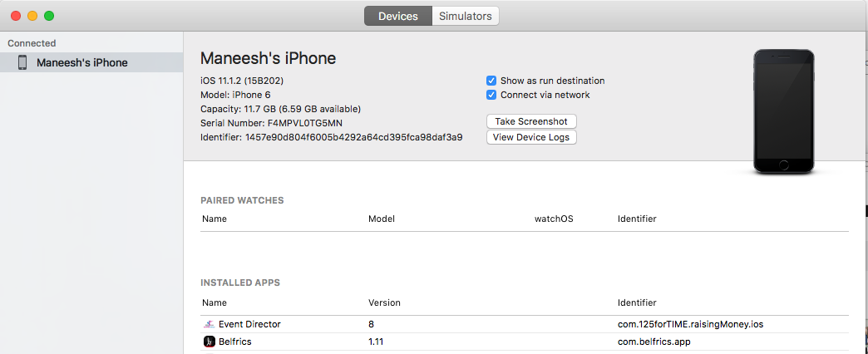868x354 pixels.
Task: Select the Belfrics app name
Action: 234,342
